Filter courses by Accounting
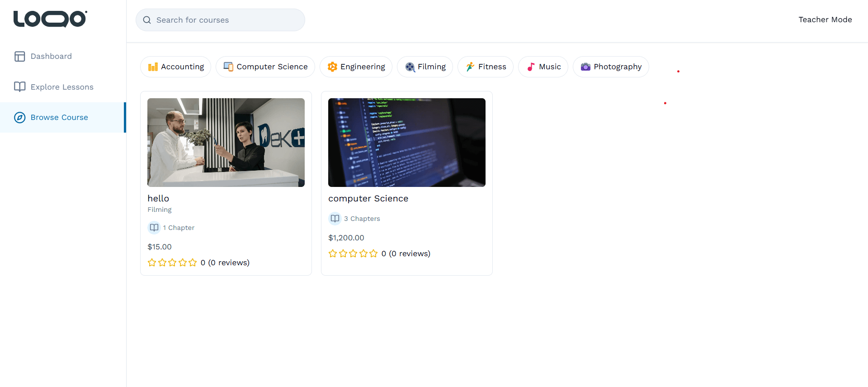Viewport: 868px width, 387px height. [x=176, y=67]
